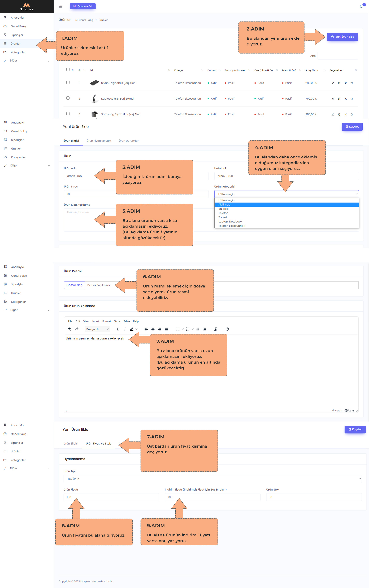Expand bullet list style options arrow
Screen dimensions: 369x588
tap(183, 329)
